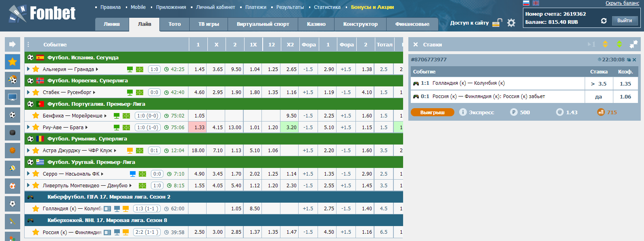Toggle favorite star for Россия (к) — Финляндия
Screen dimensions: 644x241
pyautogui.click(x=36, y=232)
